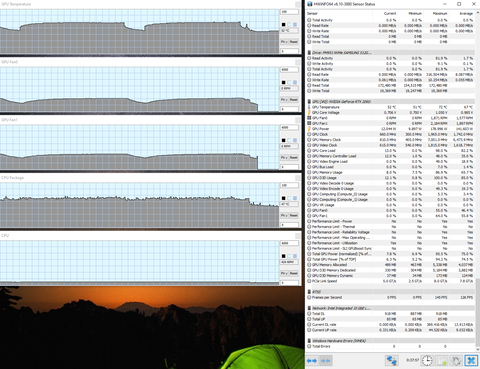Click the expand layout arrows button
Image resolution: width=480 pixels, height=369 pixels.
312,361
